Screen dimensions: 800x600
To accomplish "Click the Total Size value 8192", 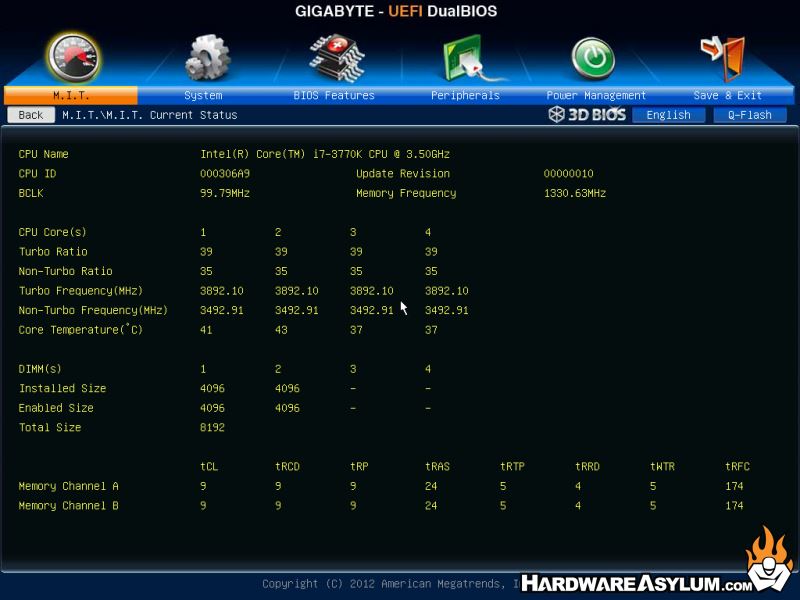I will click(x=212, y=428).
